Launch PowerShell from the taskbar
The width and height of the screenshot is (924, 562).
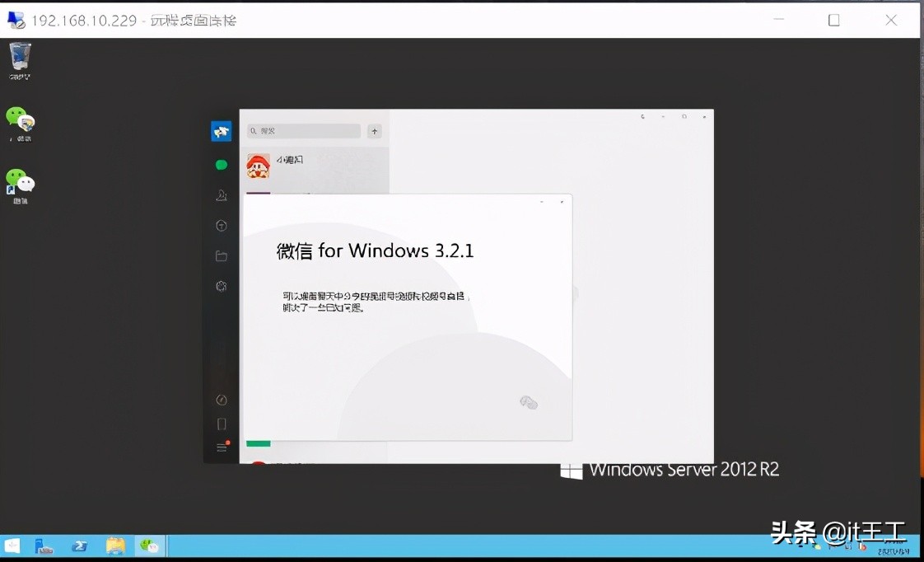coord(80,546)
